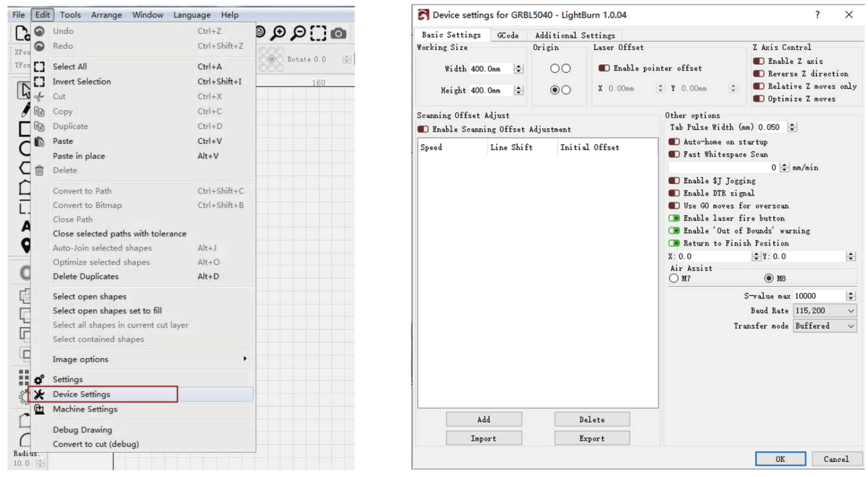Click the Machine Settings menu icon

[39, 409]
